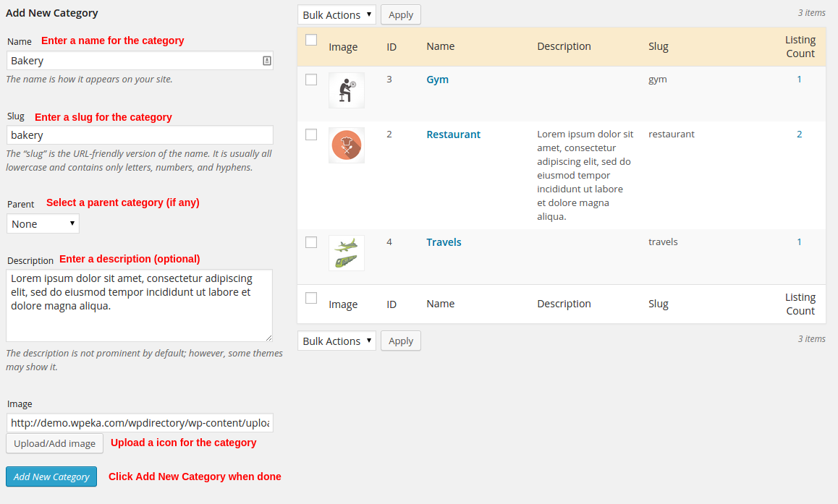Open the top Bulk Actions dropdown
The height and width of the screenshot is (504, 838).
pos(337,14)
